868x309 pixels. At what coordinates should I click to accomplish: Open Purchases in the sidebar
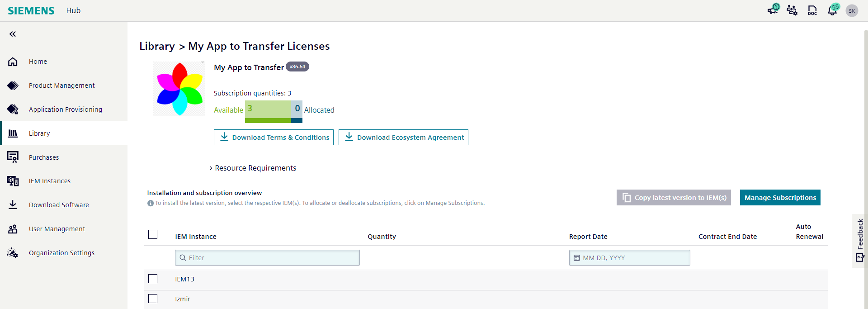click(x=44, y=157)
